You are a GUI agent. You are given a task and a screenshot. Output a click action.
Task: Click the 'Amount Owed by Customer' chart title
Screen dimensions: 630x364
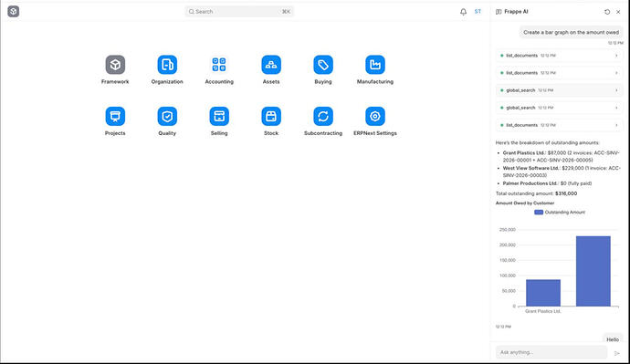point(525,203)
